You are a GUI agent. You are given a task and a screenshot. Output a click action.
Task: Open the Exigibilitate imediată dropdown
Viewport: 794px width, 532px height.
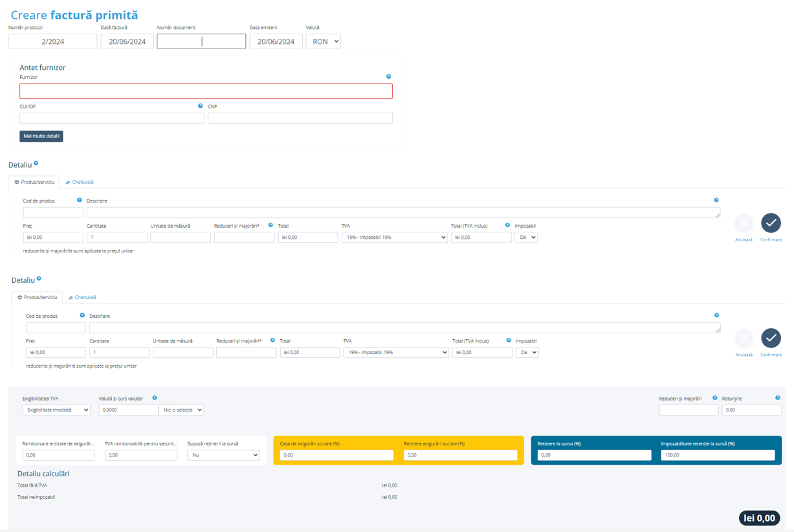point(56,410)
